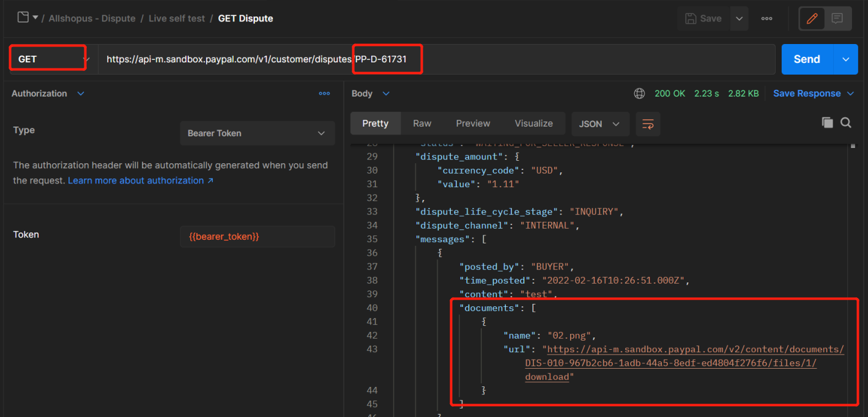Open the Learn more about authorization link

[141, 180]
